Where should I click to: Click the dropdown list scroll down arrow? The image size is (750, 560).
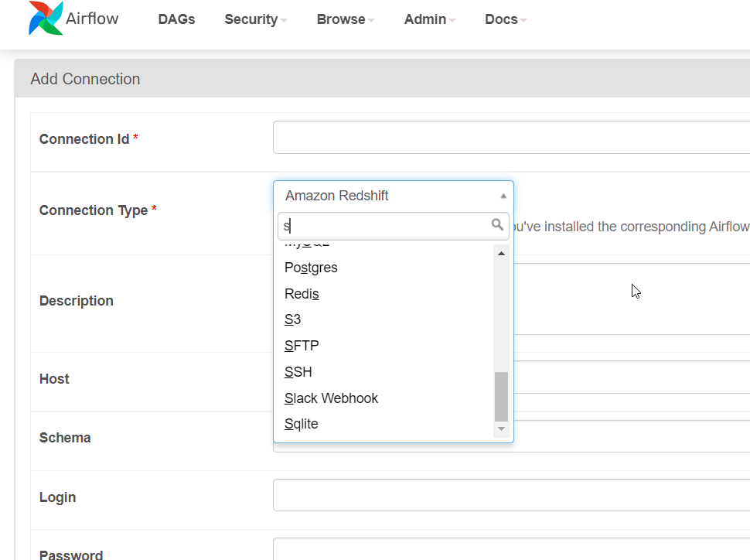click(501, 429)
